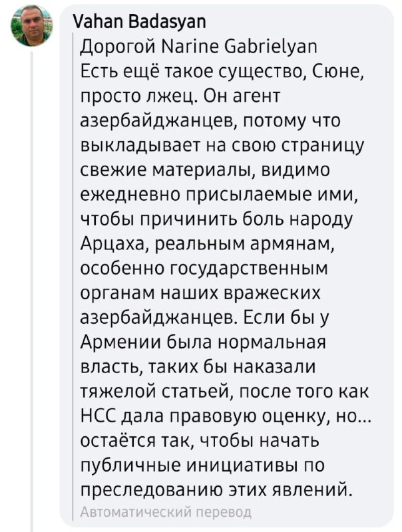Screen dimensions: 402x532
Task: Click the Vahan Badasyan author name
Action: 140,22
